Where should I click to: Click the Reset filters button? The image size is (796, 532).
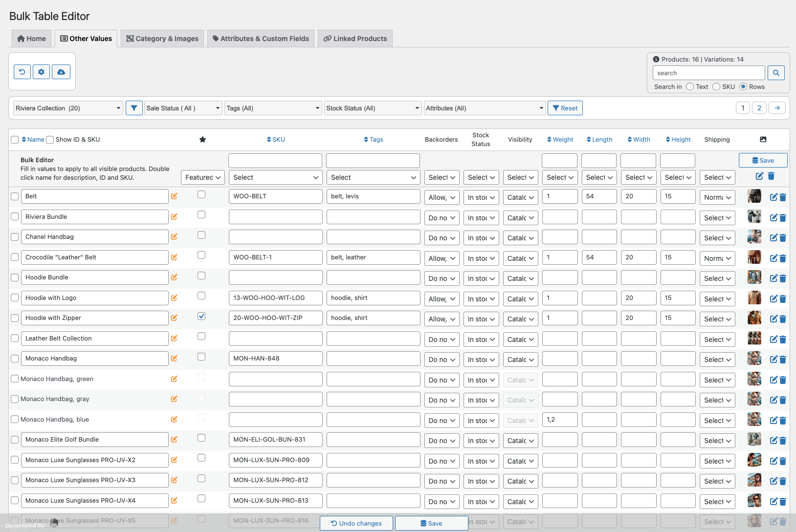[x=565, y=107]
